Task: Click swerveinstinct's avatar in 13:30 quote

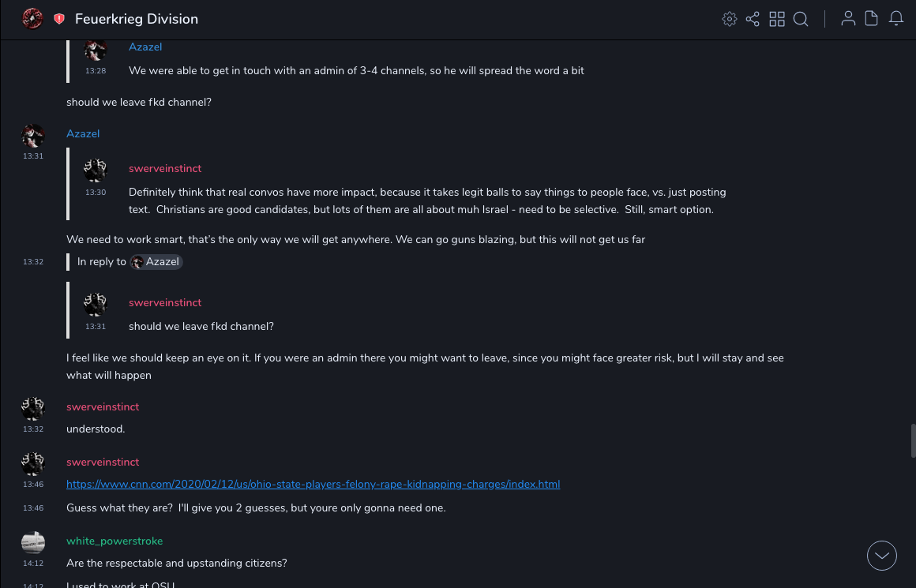Action: point(96,170)
